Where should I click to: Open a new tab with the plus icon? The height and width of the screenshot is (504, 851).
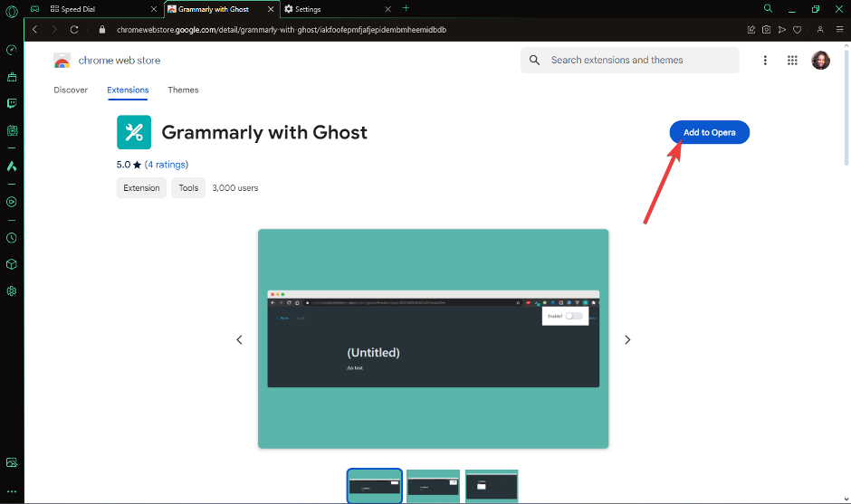(x=406, y=8)
